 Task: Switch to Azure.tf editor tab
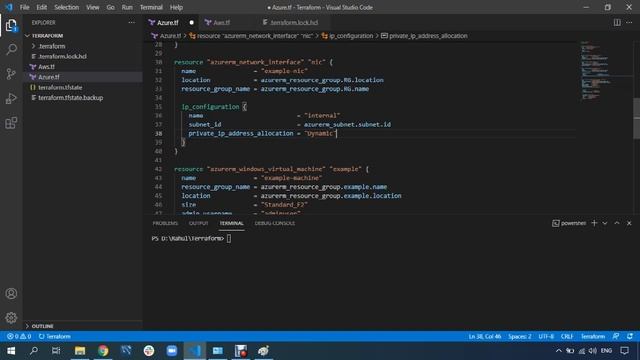(168, 22)
